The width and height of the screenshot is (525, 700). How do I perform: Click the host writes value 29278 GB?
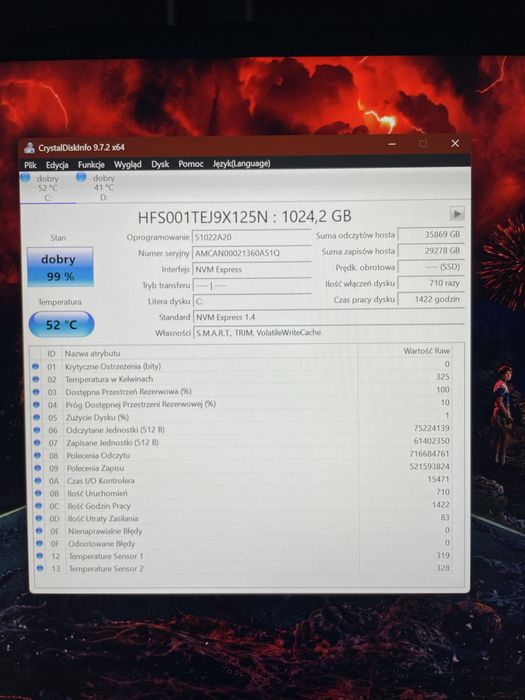click(431, 251)
